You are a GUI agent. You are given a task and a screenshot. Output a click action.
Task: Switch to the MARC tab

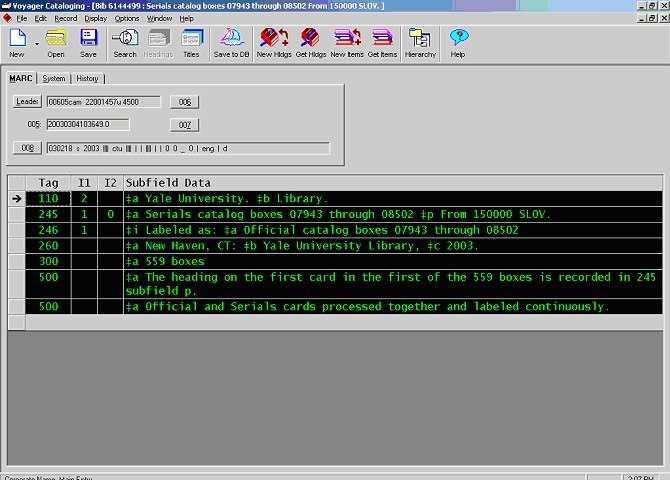tap(21, 78)
